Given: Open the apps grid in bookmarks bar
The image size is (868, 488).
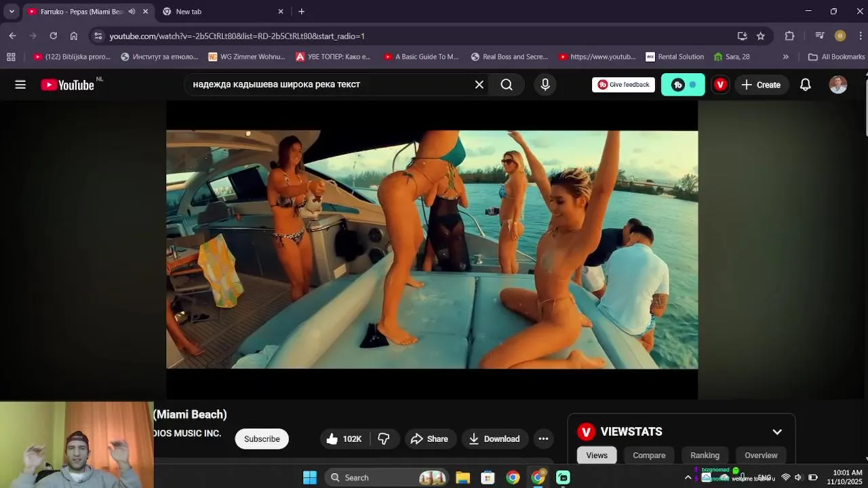Looking at the screenshot, I should point(11,57).
